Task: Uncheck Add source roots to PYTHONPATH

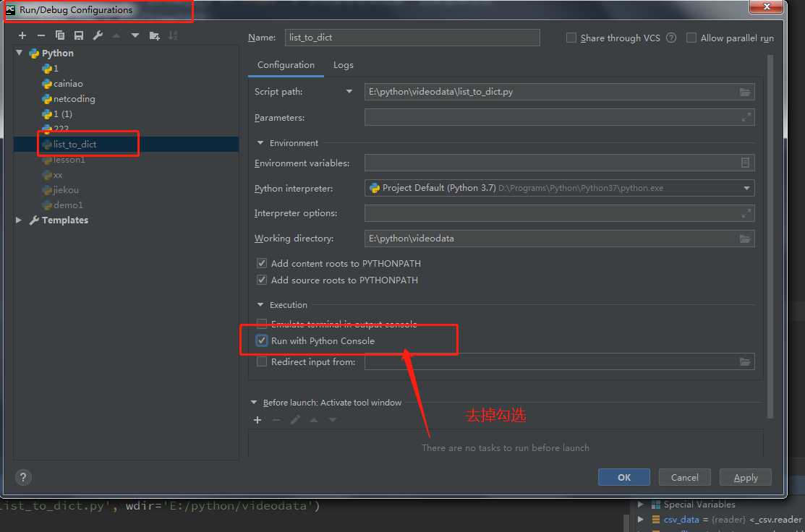Action: (x=262, y=280)
